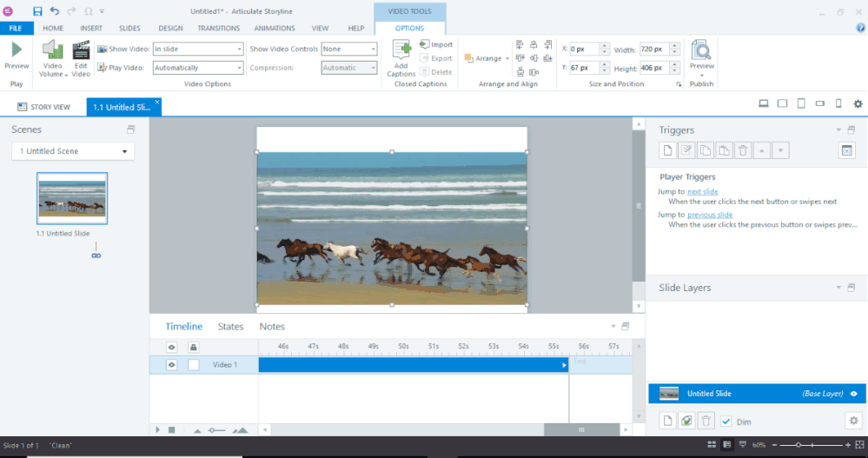Screen dimensions: 868x458
Task: Toggle lock all objects in timeline header
Action: click(193, 348)
